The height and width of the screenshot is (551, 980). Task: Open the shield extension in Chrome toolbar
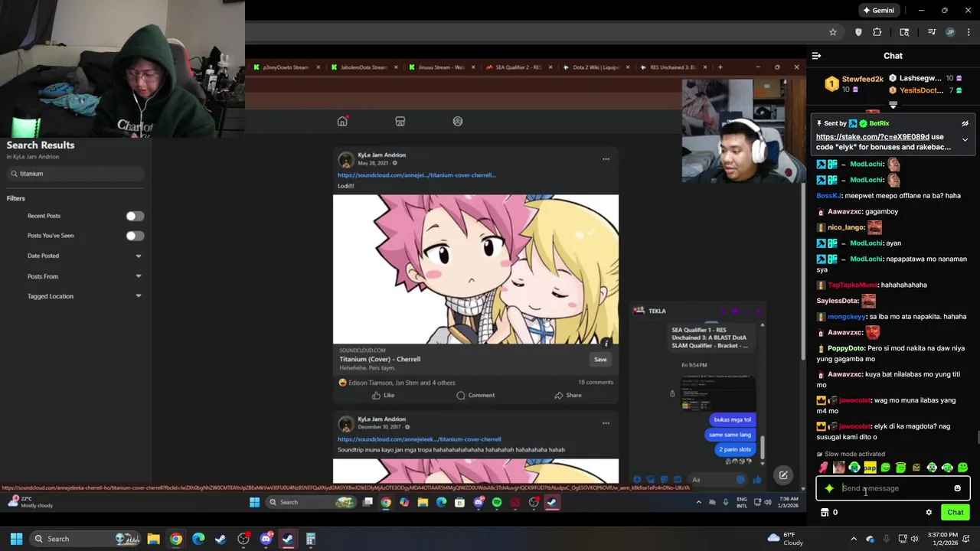[858, 32]
